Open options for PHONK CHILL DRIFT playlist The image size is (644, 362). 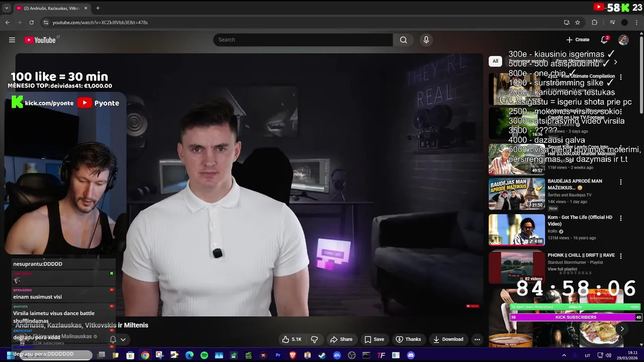coord(620,256)
